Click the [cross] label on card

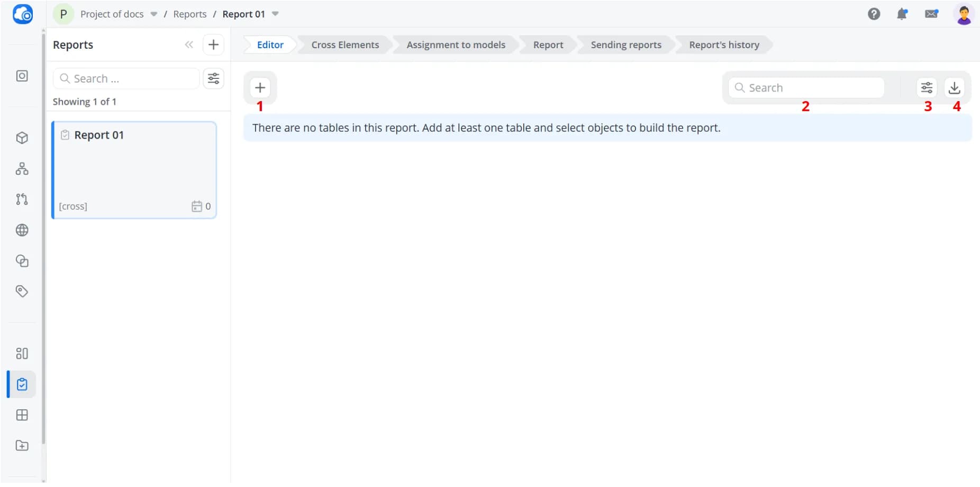(x=73, y=206)
